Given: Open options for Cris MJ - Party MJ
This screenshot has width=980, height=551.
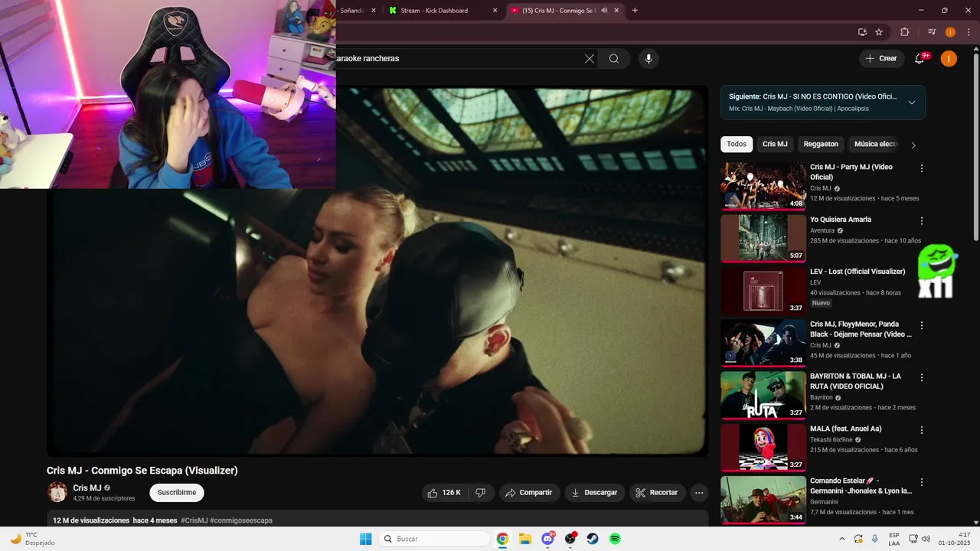Looking at the screenshot, I should coord(922,168).
